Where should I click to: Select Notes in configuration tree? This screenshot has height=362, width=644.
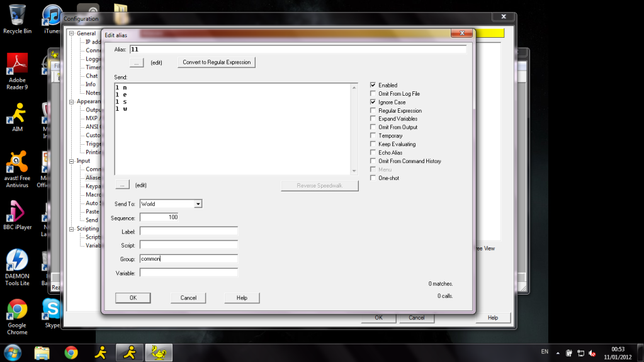tap(93, 93)
